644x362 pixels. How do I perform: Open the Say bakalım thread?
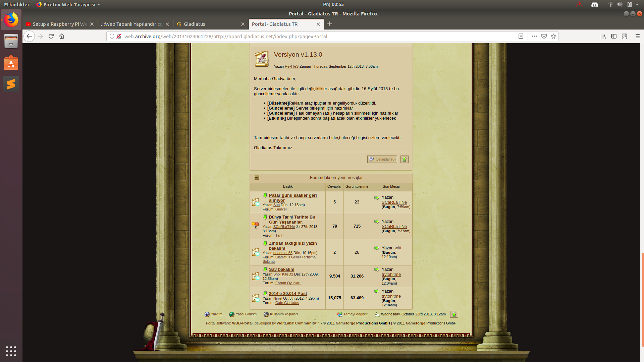point(281,269)
